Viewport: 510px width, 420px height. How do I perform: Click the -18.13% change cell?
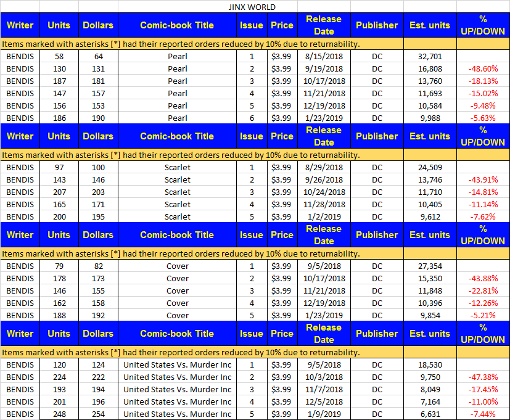483,81
